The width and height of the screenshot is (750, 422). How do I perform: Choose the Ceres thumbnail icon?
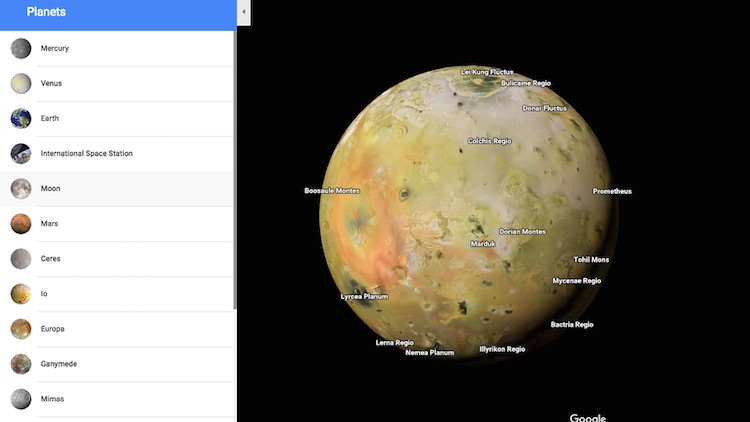(21, 258)
